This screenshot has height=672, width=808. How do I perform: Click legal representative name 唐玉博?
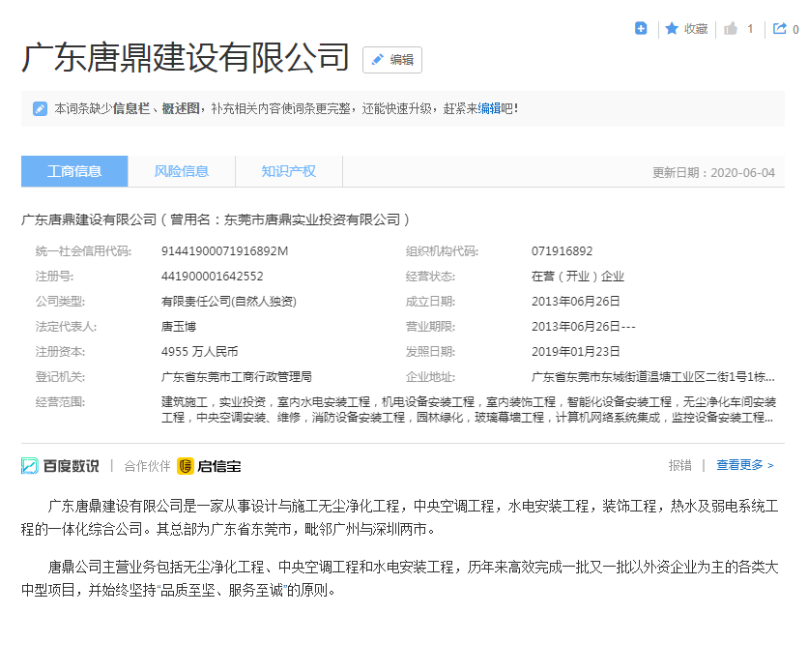[x=180, y=326]
